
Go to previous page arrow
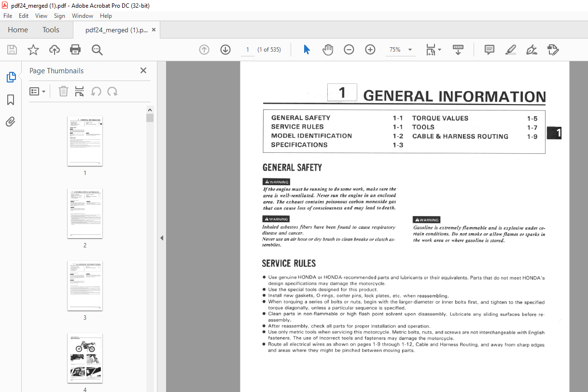(204, 50)
